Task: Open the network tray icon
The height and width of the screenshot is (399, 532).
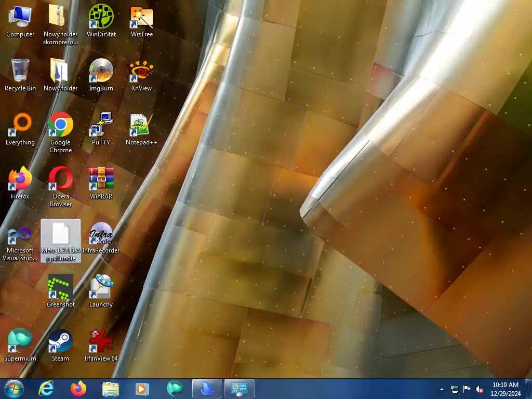Action: coord(454,389)
